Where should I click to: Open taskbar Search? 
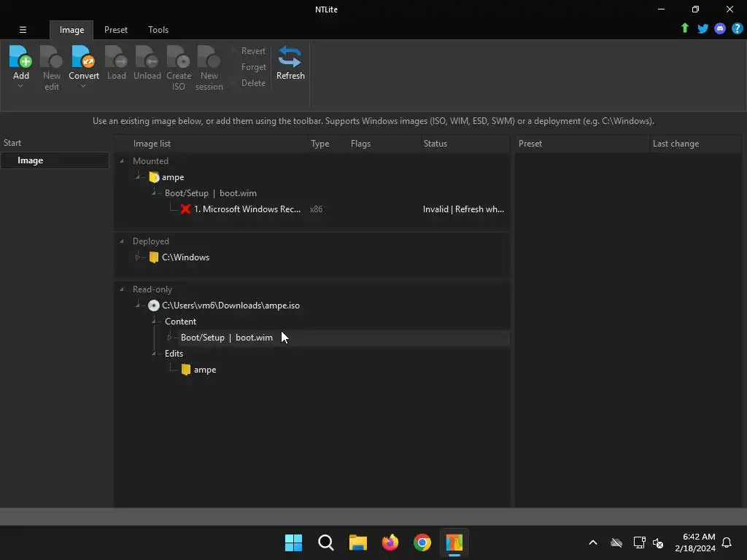(326, 542)
